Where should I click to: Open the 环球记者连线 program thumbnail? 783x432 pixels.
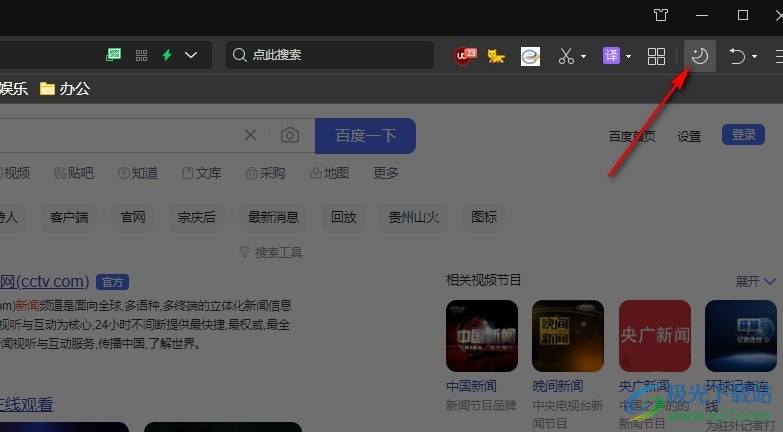741,336
